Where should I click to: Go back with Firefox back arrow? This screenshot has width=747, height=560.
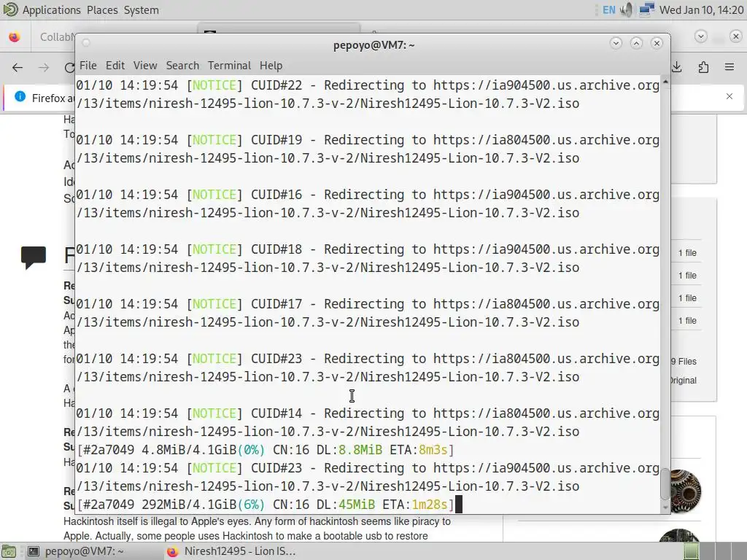pyautogui.click(x=18, y=68)
